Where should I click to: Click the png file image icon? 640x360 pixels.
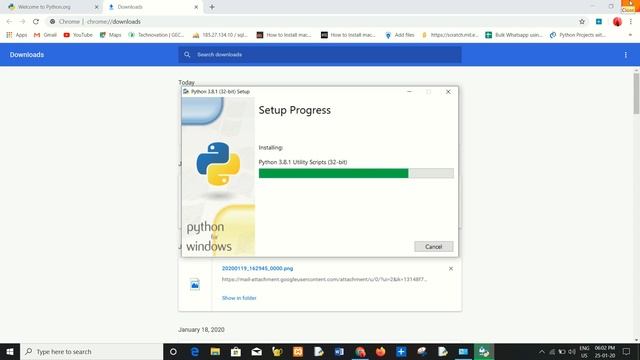[195, 284]
